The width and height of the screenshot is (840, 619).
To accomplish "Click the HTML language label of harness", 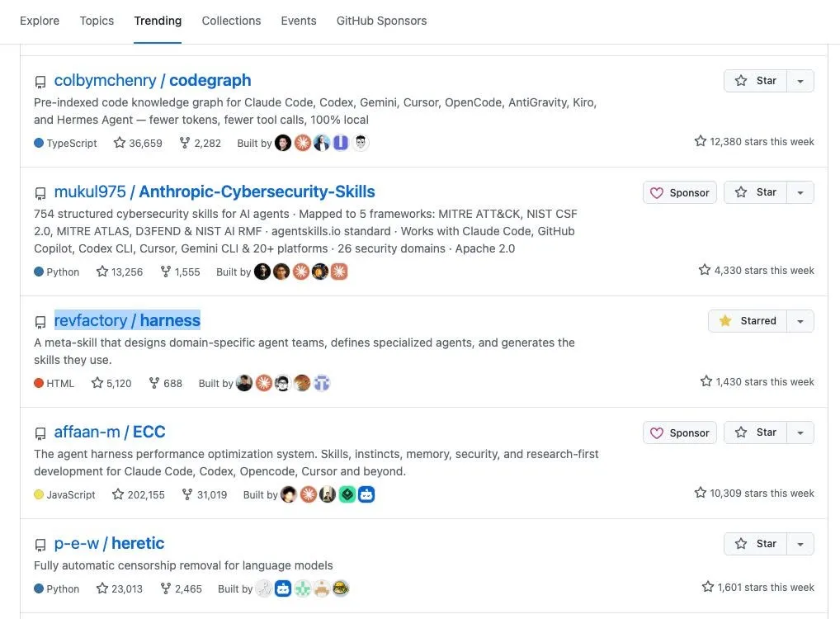I will pyautogui.click(x=60, y=383).
